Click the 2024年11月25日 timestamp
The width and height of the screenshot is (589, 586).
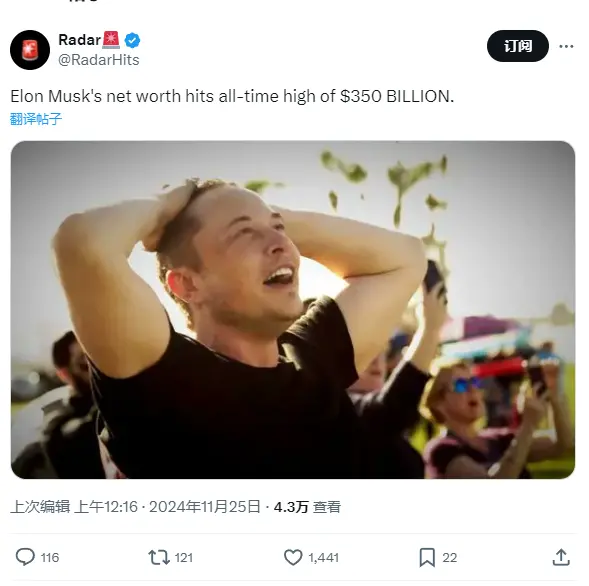tap(205, 507)
